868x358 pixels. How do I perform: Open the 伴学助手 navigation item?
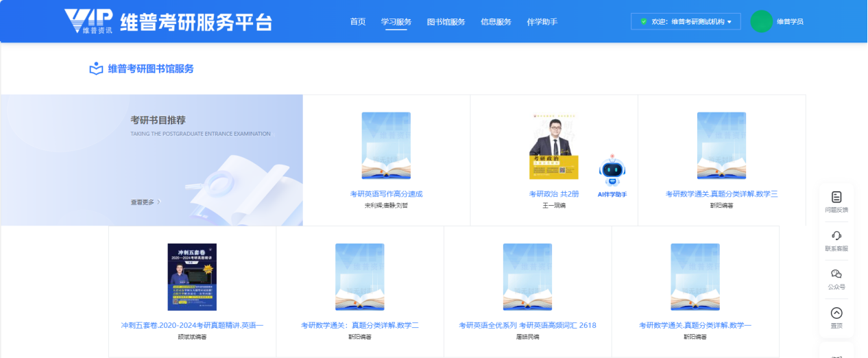point(542,22)
